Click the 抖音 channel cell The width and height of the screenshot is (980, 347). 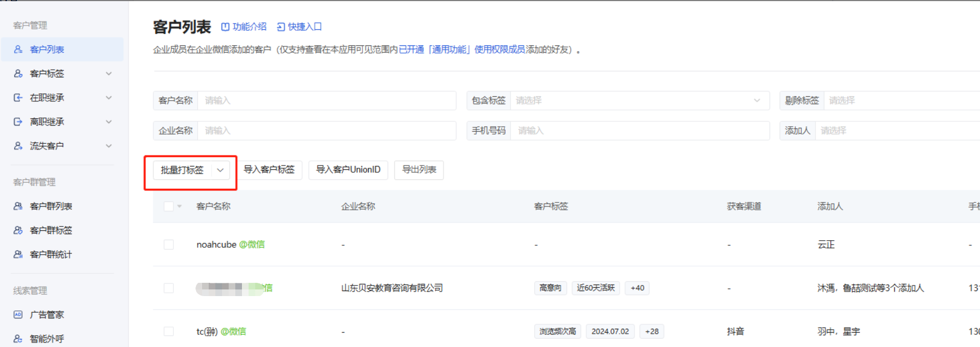tap(735, 332)
